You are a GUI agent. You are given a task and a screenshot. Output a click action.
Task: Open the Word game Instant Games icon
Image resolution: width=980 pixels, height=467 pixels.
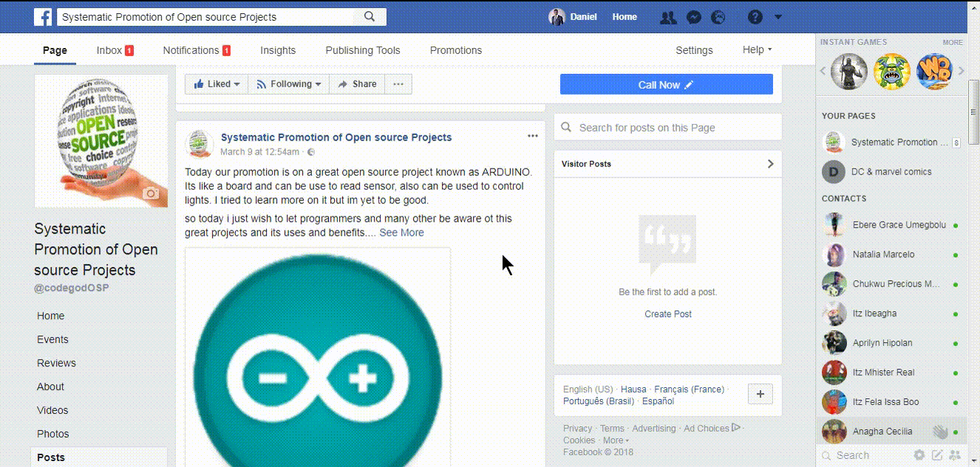(934, 72)
